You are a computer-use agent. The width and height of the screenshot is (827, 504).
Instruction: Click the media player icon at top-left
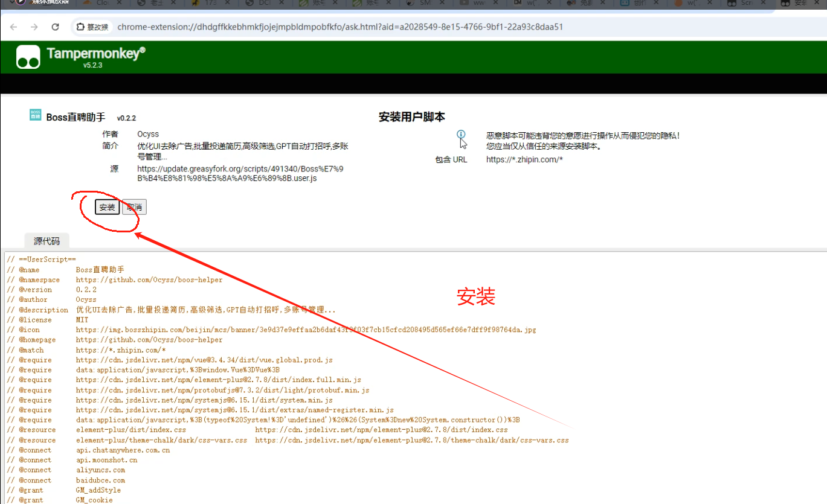pos(21,2)
